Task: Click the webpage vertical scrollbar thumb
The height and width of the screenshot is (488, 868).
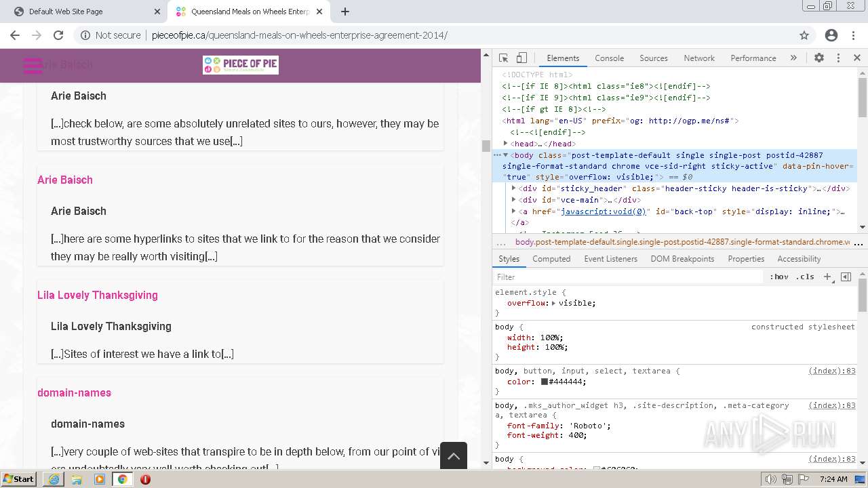Action: 486,146
